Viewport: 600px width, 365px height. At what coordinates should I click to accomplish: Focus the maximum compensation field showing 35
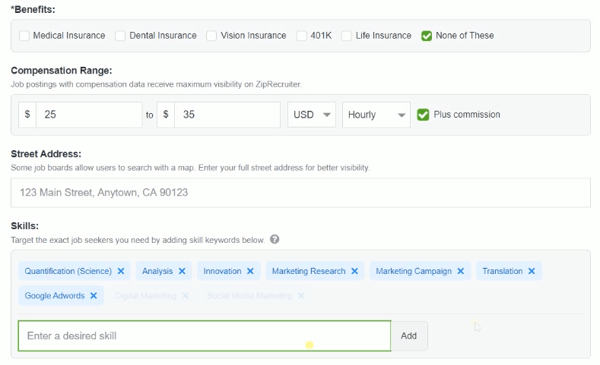point(227,114)
